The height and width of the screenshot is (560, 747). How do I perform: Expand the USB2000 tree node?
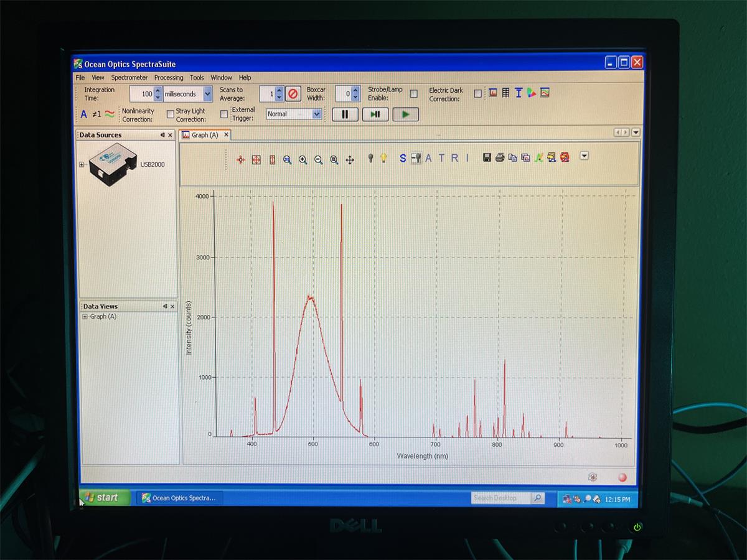pos(82,165)
